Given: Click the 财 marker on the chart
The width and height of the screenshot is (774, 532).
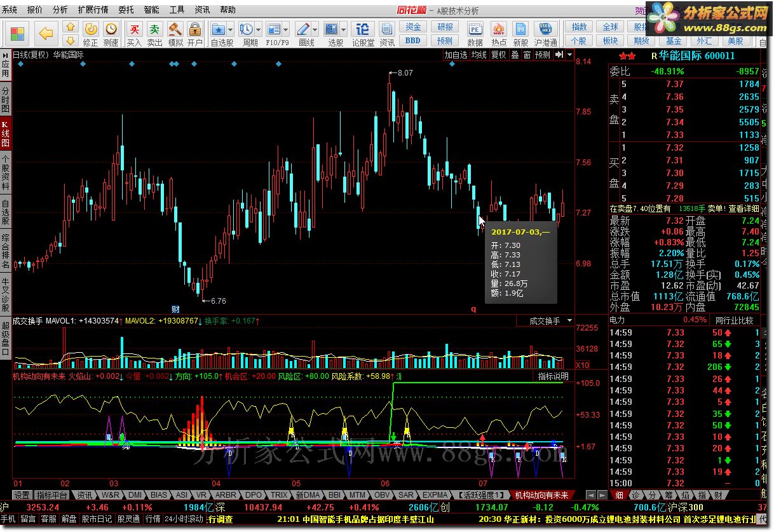Looking at the screenshot, I should (x=175, y=309).
